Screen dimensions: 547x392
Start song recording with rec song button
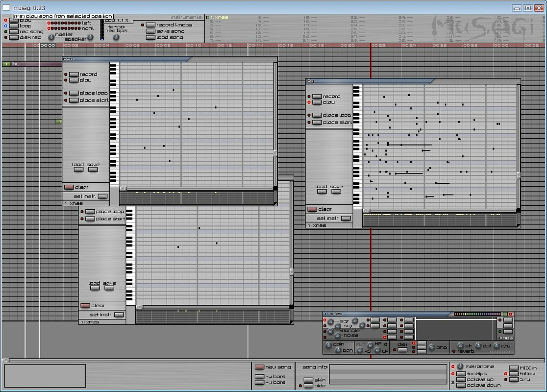click(x=14, y=32)
